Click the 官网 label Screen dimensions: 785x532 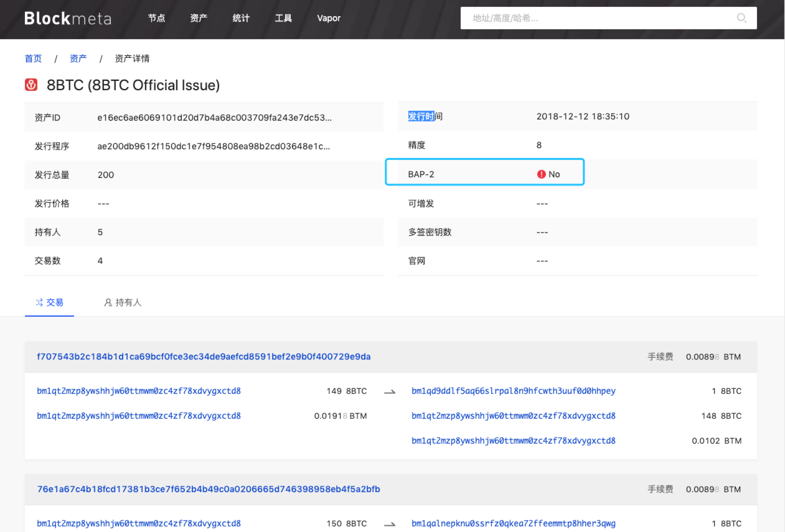tap(416, 261)
